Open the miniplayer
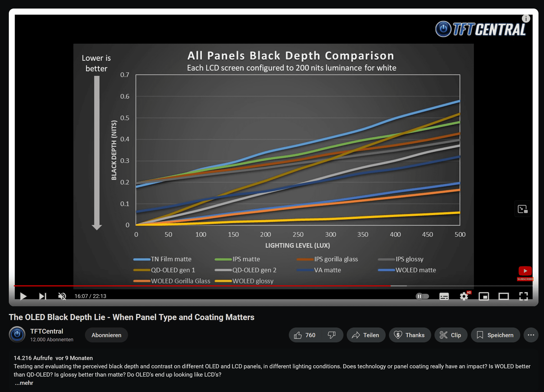The width and height of the screenshot is (544, 392). tap(484, 296)
